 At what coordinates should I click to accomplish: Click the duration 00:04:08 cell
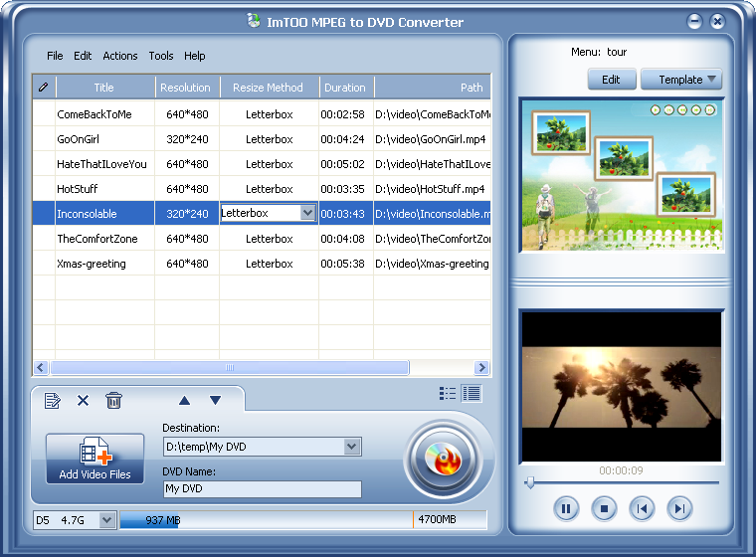pyautogui.click(x=343, y=239)
